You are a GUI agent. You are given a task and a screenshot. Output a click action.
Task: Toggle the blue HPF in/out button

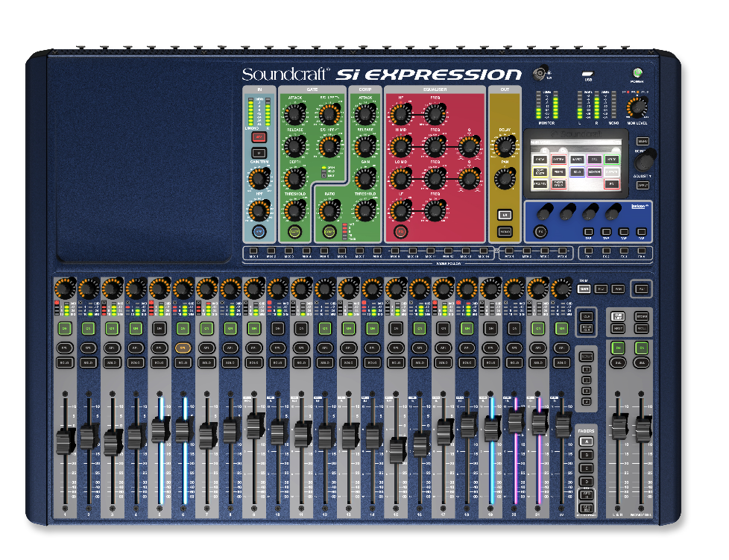coord(259,231)
